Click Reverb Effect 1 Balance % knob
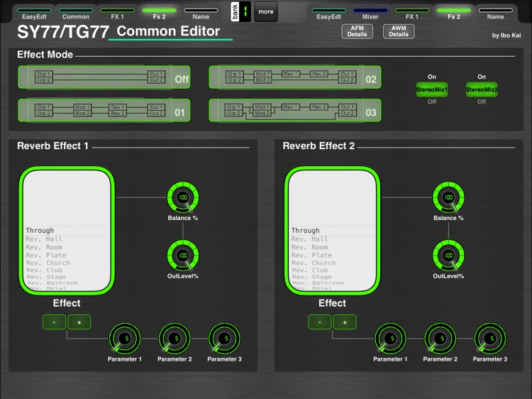Viewport: 532px width, 399px height. [183, 197]
